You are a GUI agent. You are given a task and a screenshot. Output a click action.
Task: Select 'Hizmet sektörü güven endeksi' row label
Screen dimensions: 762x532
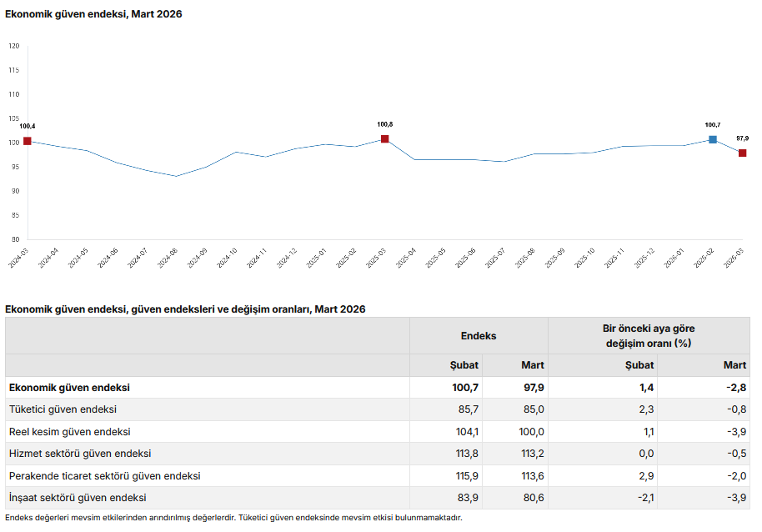(x=80, y=454)
